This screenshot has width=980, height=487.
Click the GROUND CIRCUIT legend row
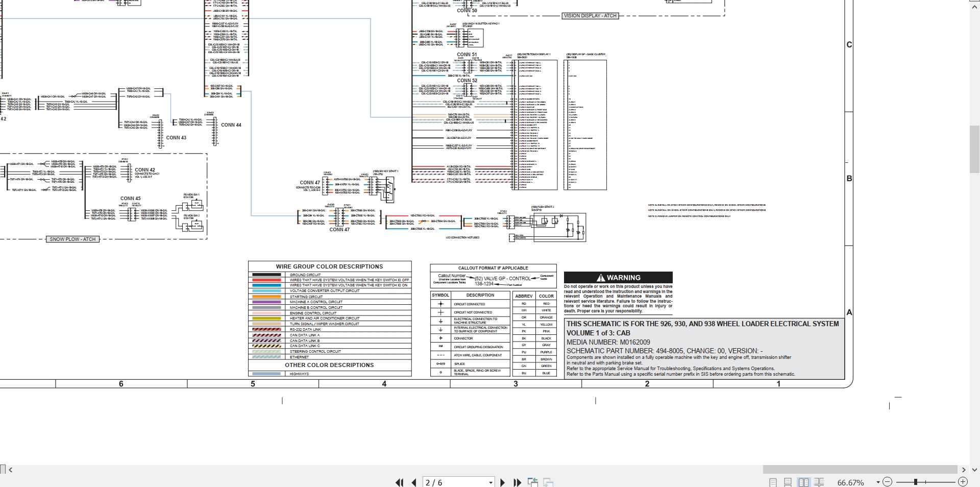(x=330, y=275)
